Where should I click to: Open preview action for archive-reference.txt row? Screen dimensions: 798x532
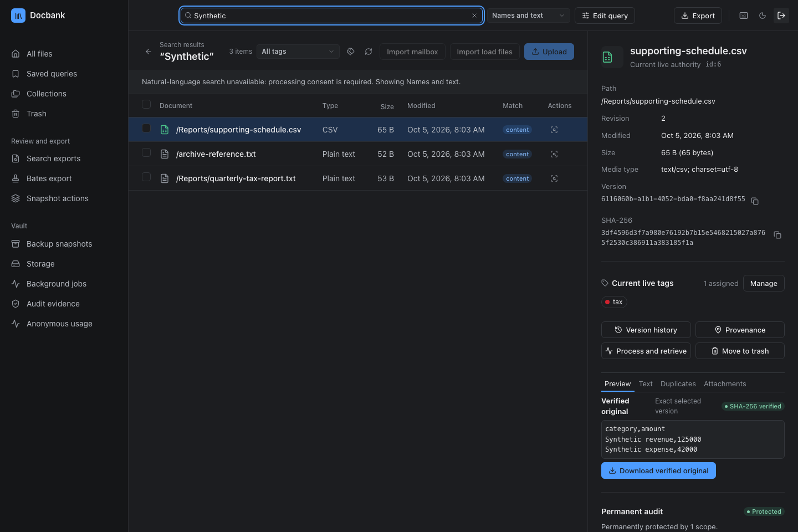click(554, 154)
